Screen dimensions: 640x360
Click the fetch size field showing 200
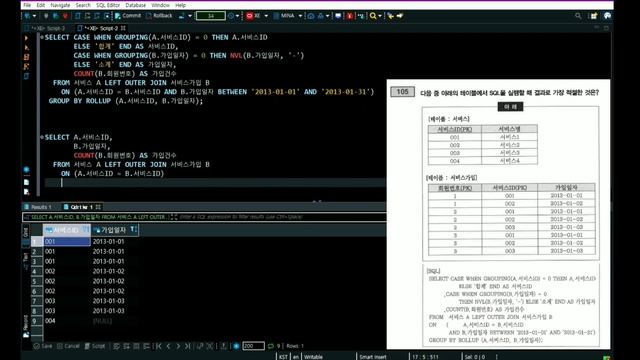253,346
